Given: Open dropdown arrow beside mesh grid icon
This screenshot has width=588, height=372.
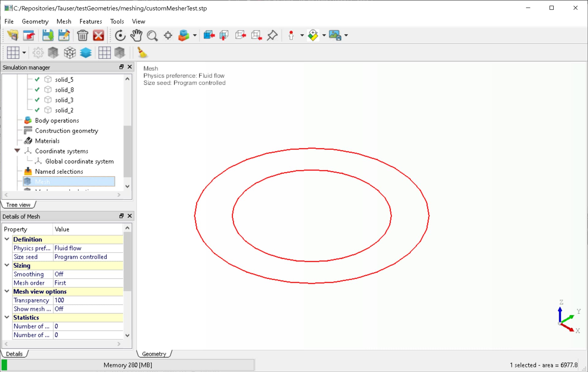Looking at the screenshot, I should [24, 53].
